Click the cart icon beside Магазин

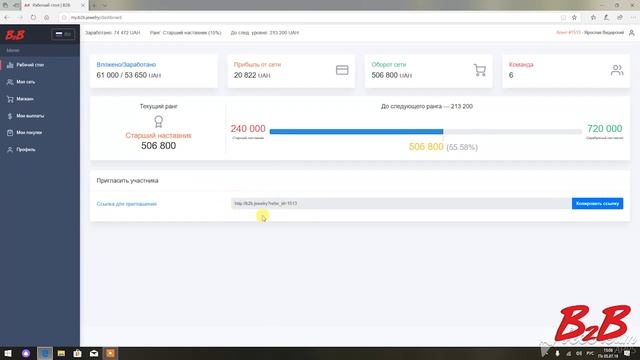click(10, 99)
